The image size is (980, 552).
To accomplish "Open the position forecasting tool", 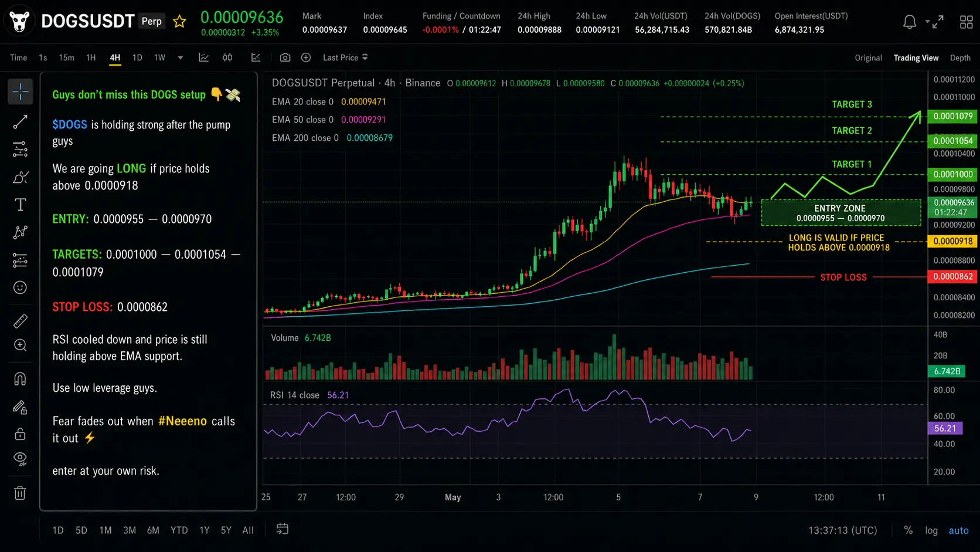I will tap(20, 260).
